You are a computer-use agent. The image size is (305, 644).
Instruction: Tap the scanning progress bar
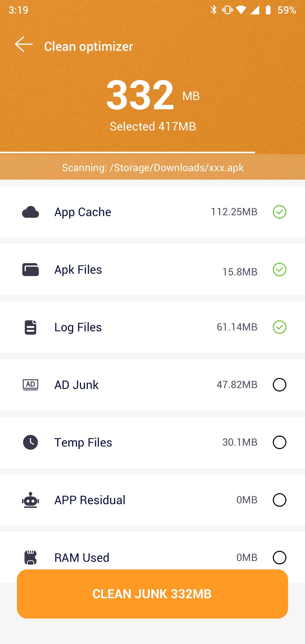[127, 153]
